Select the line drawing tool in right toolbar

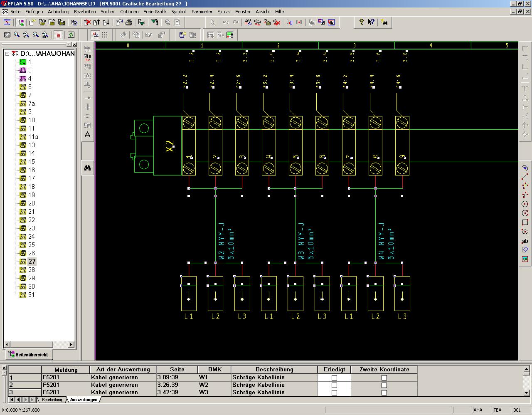[525, 177]
